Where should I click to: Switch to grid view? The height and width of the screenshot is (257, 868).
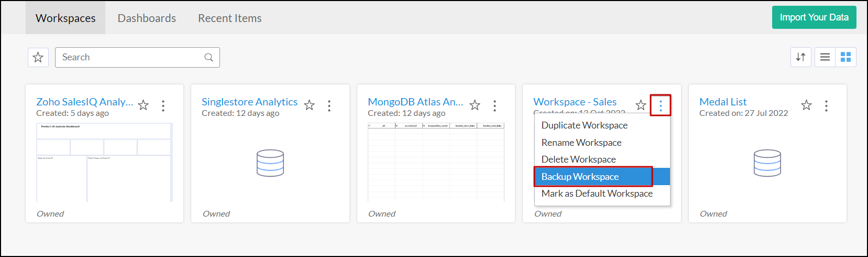click(845, 57)
